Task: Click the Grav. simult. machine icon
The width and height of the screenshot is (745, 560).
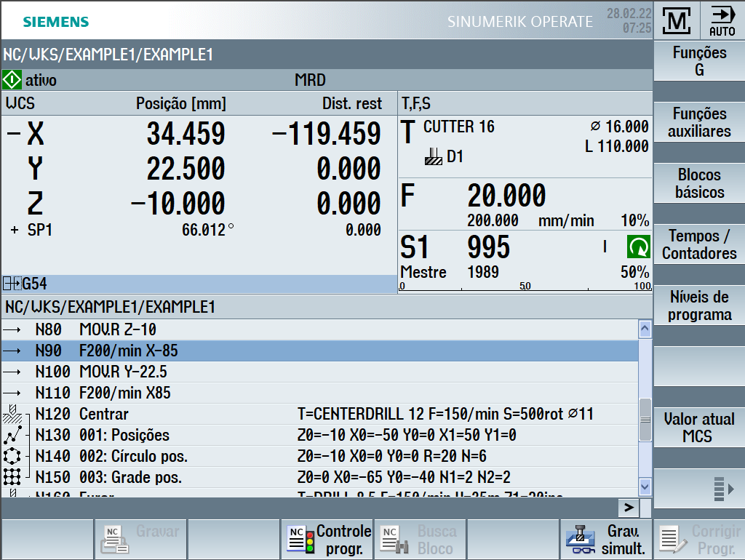Action: point(580,540)
